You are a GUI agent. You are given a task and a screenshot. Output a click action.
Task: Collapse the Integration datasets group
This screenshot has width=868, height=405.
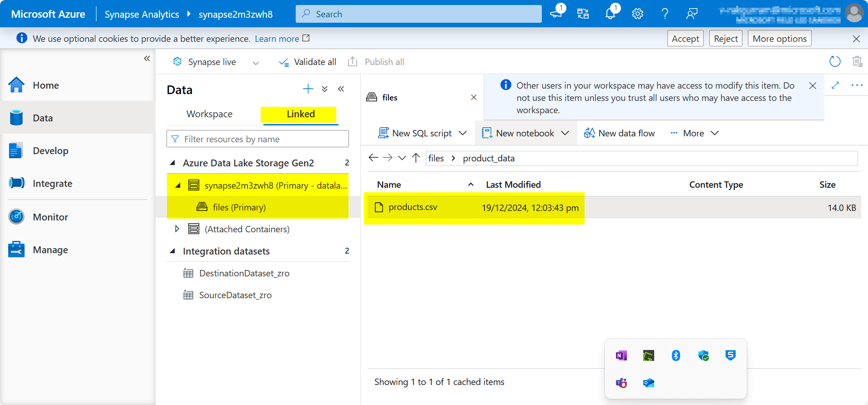172,251
